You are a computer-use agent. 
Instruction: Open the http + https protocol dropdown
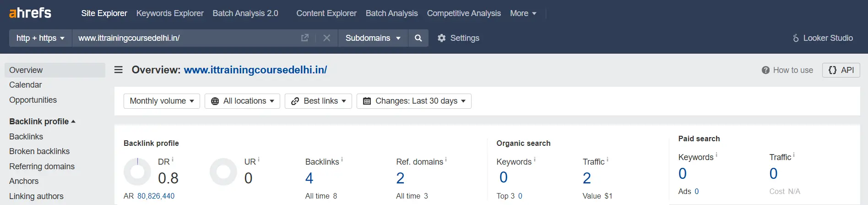pyautogui.click(x=40, y=38)
